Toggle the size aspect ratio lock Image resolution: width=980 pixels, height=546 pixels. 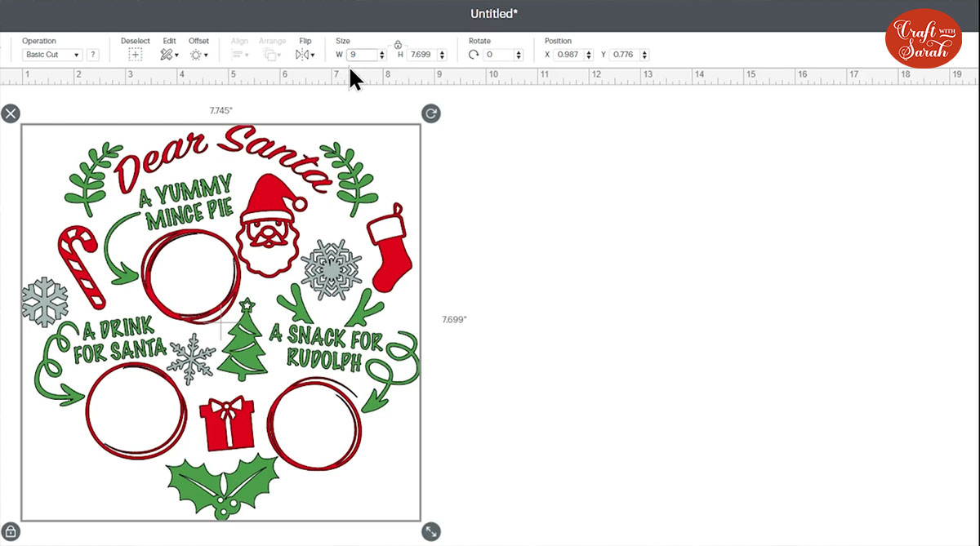click(x=398, y=44)
